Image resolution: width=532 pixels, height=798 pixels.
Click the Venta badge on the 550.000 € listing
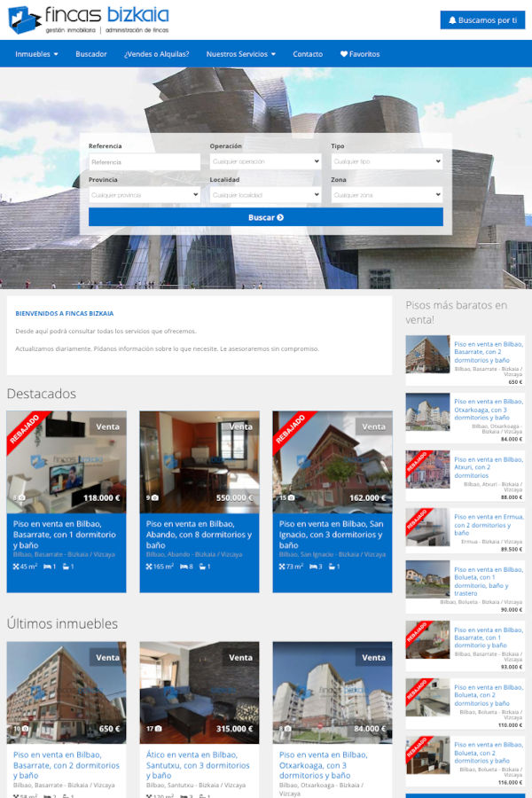point(240,426)
